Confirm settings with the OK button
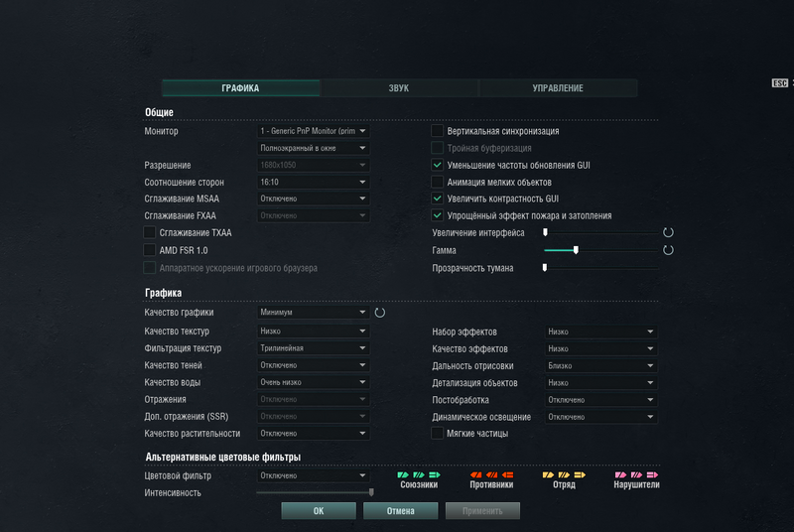 (x=318, y=511)
